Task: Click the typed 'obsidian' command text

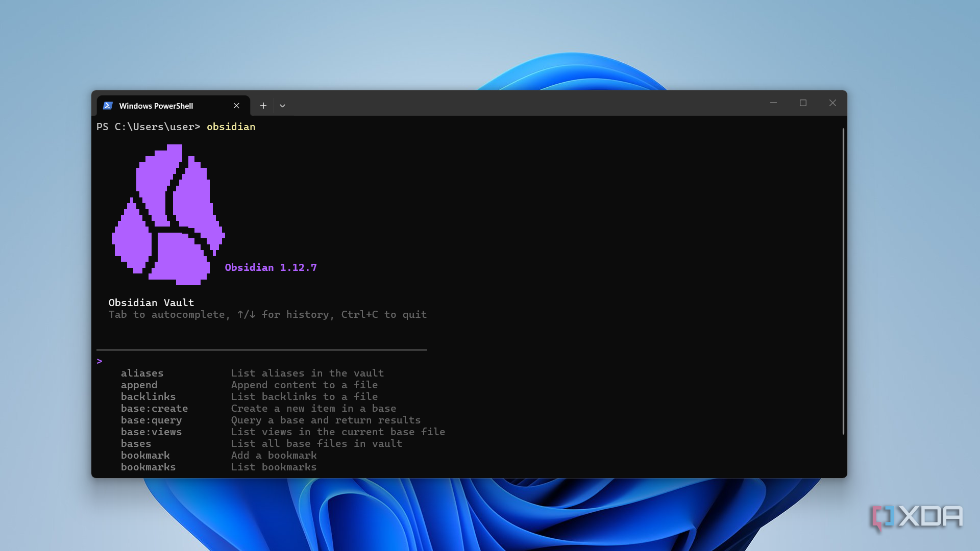Action: tap(231, 127)
